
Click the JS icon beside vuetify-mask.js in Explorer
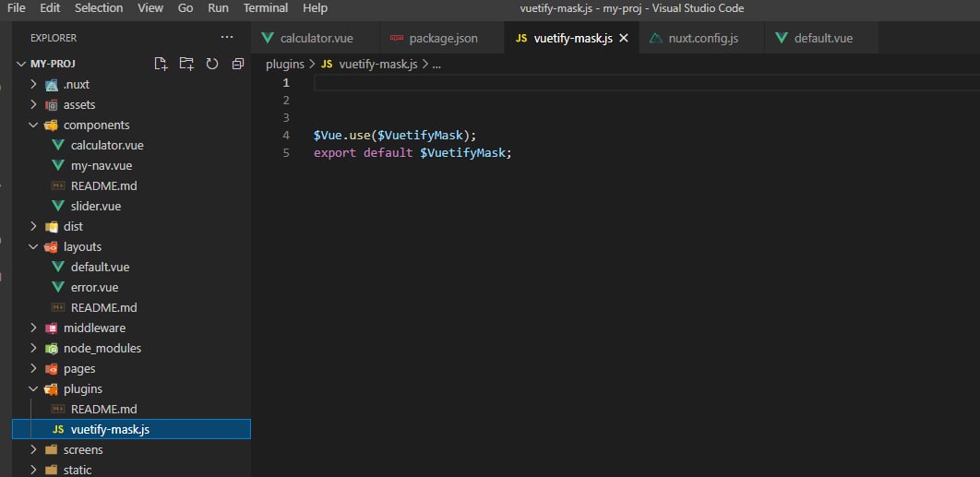point(58,430)
